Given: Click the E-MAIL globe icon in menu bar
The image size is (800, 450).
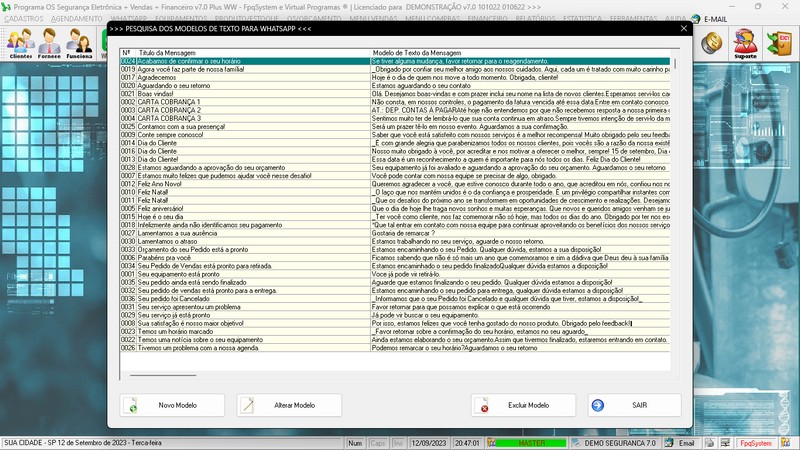Looking at the screenshot, I should (696, 19).
